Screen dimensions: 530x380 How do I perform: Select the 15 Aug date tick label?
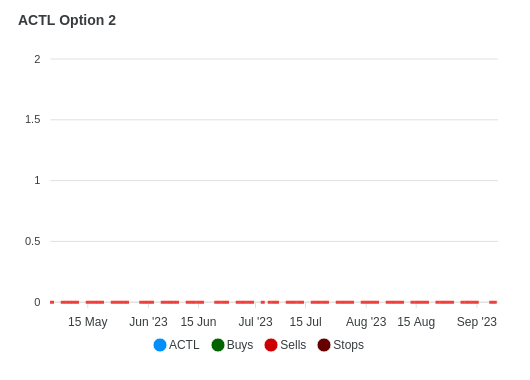(x=416, y=322)
